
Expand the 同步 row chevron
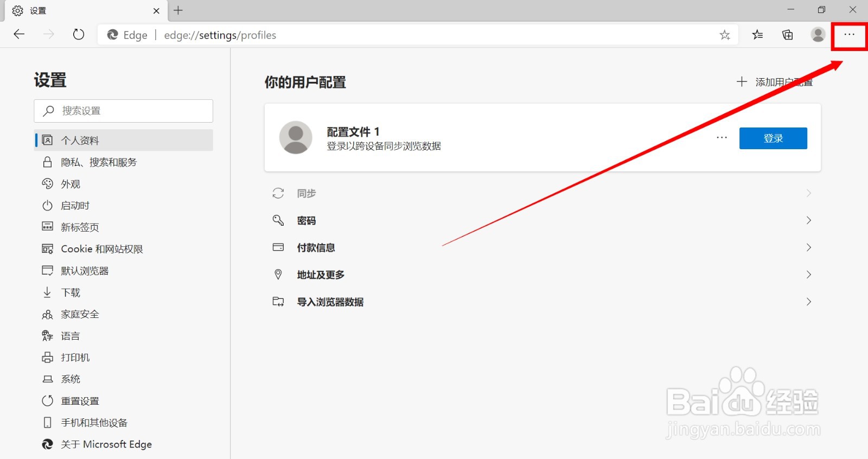click(x=808, y=193)
